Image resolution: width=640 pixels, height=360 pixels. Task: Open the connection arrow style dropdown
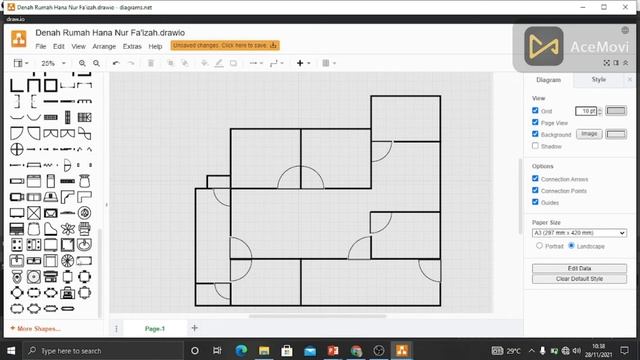[x=256, y=63]
